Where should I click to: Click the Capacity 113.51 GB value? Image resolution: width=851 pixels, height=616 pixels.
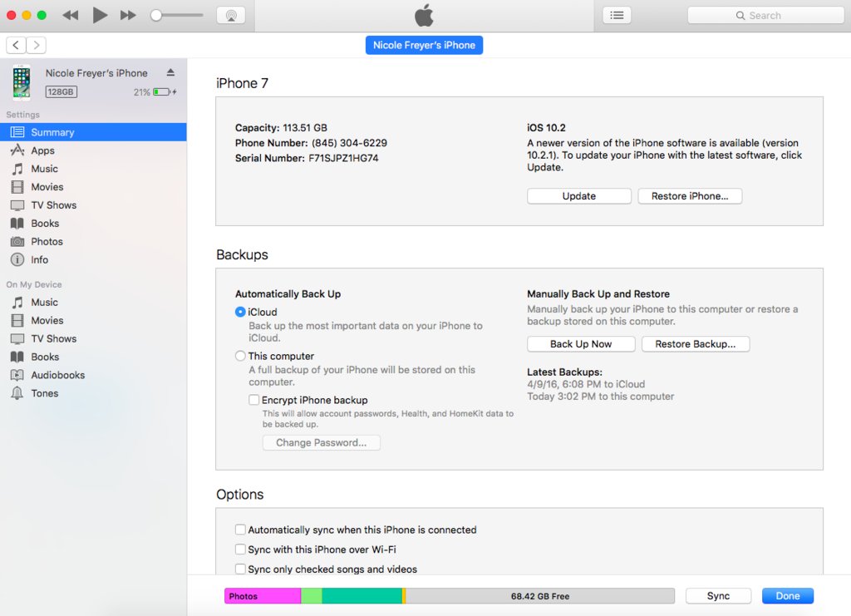[x=305, y=127]
